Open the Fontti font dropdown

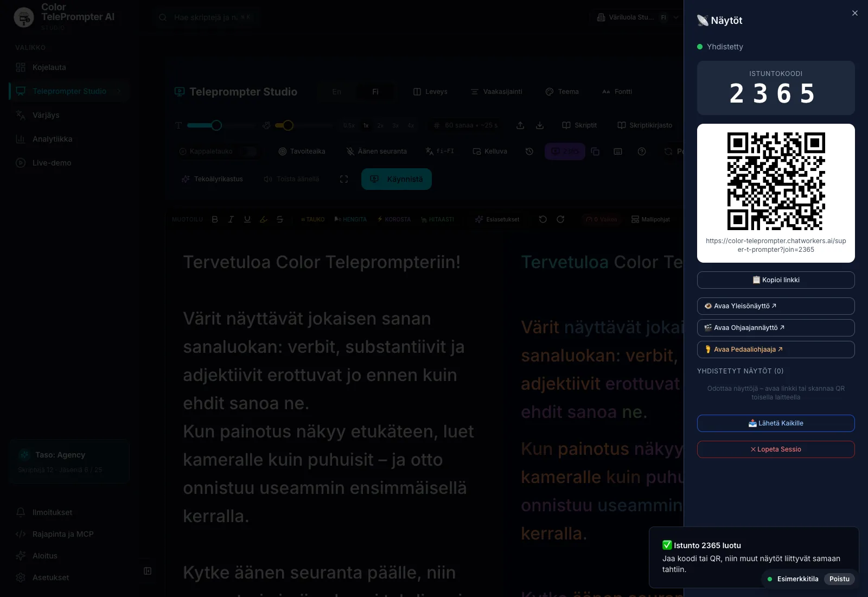click(x=617, y=92)
